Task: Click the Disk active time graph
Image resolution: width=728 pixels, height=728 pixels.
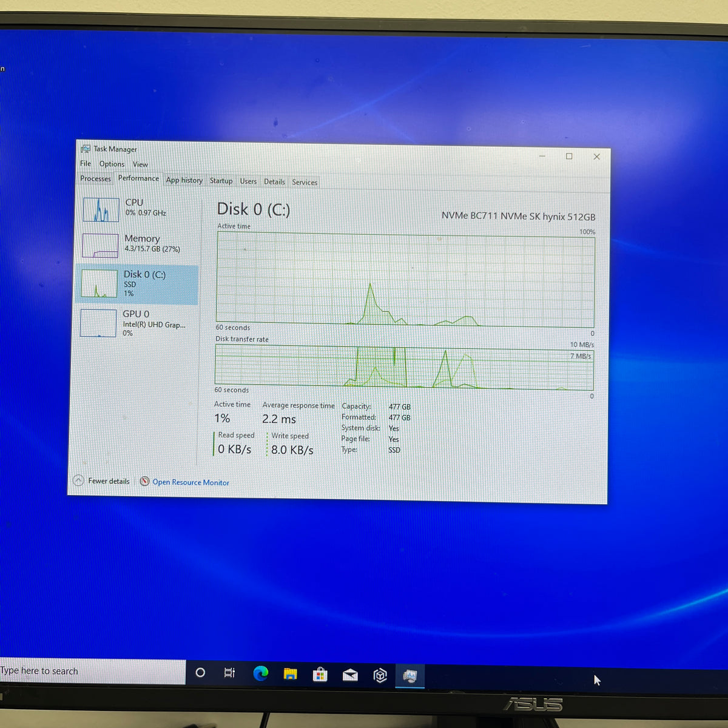Action: click(405, 280)
